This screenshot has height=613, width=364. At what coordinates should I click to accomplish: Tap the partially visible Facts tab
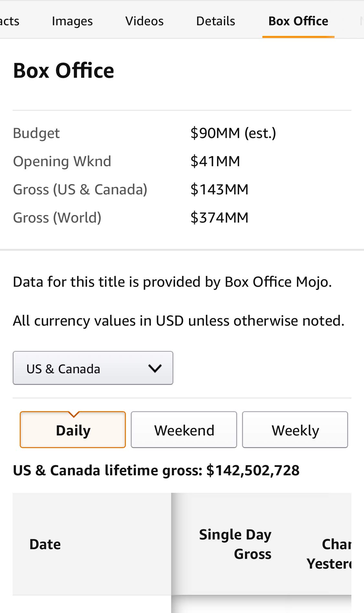click(x=10, y=21)
